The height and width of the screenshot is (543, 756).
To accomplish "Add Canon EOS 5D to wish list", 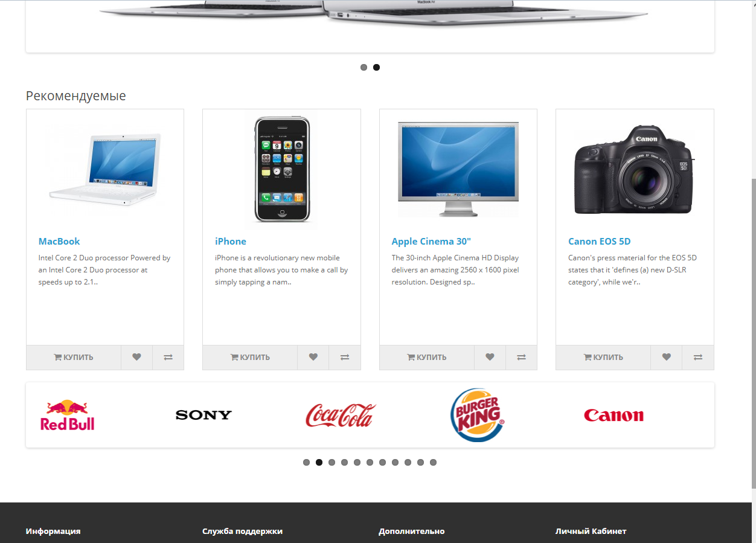I will point(666,357).
